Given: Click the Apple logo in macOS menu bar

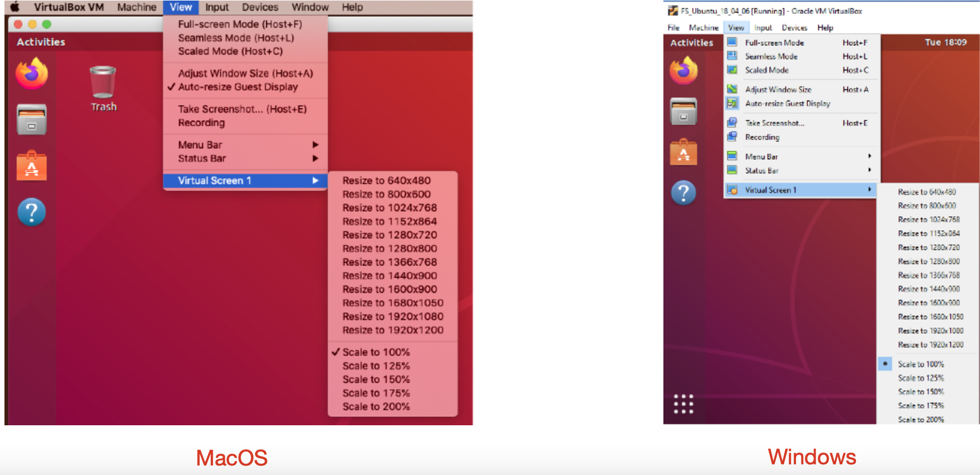Looking at the screenshot, I should coord(15,7).
